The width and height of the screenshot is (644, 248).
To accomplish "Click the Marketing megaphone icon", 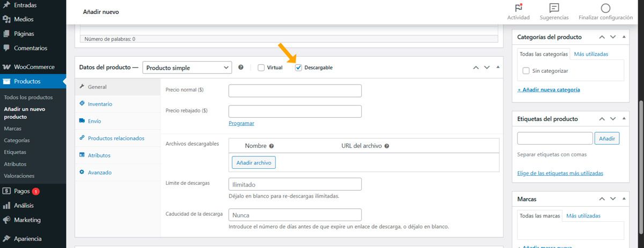I will [x=7, y=220].
